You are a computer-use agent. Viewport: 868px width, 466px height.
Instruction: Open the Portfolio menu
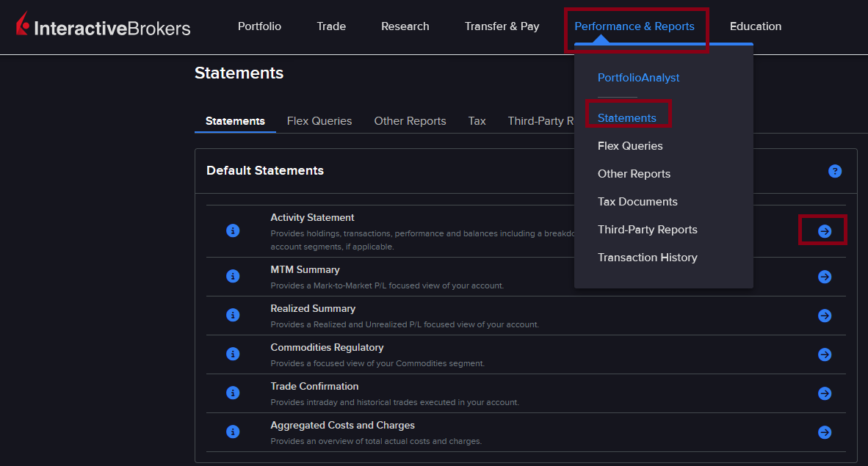pos(260,26)
